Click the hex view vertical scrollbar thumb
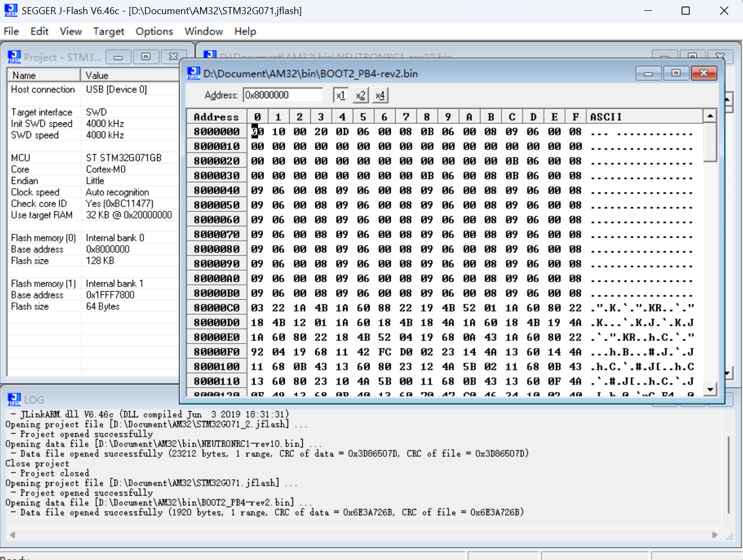 pyautogui.click(x=710, y=142)
